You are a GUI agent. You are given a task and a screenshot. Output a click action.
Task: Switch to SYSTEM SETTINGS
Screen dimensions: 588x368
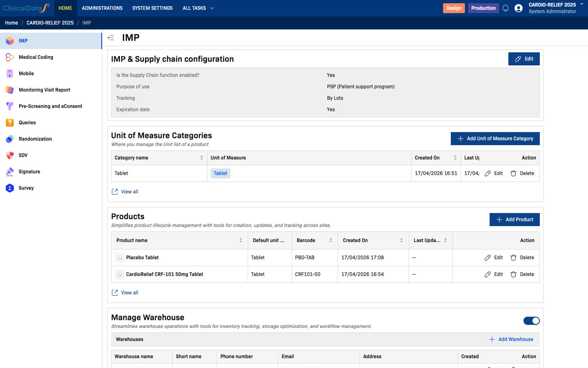(x=152, y=8)
